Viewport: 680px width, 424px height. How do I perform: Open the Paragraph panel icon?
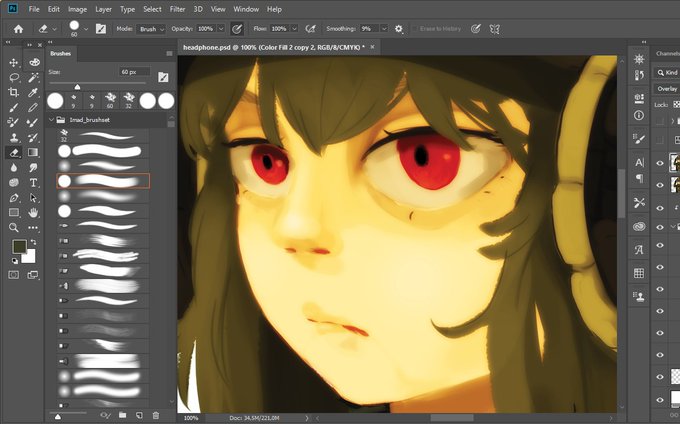point(639,178)
